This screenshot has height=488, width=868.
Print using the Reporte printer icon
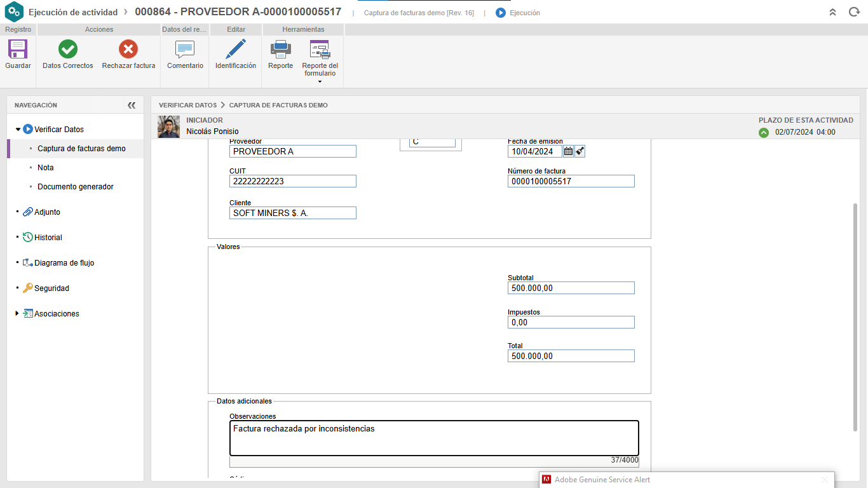280,50
